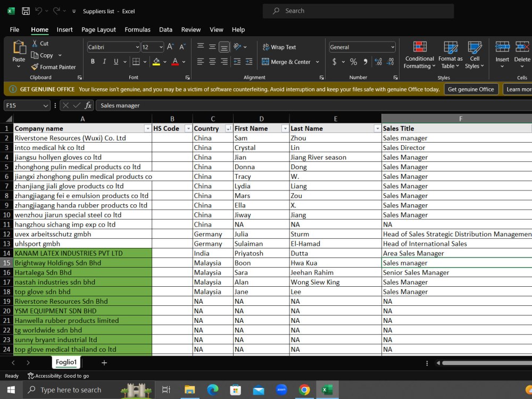
Task: Switch to the Review tab
Action: (190, 29)
